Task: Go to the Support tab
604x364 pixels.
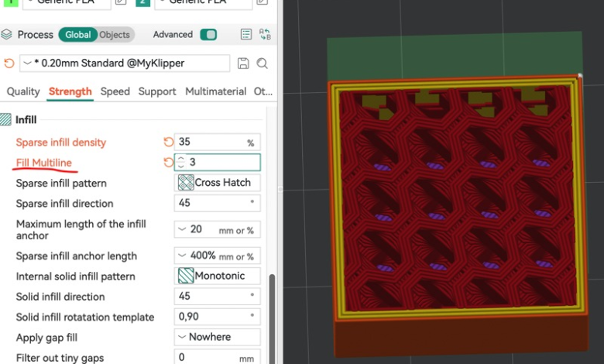Action: point(157,91)
